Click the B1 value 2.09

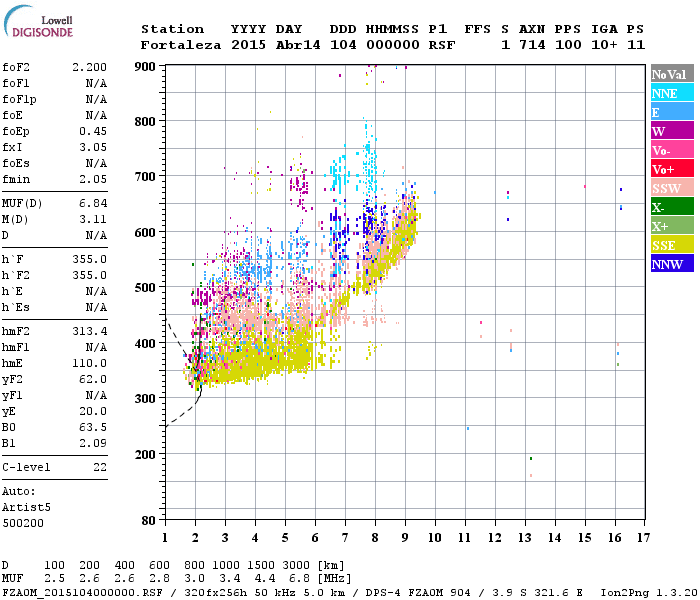(x=93, y=444)
